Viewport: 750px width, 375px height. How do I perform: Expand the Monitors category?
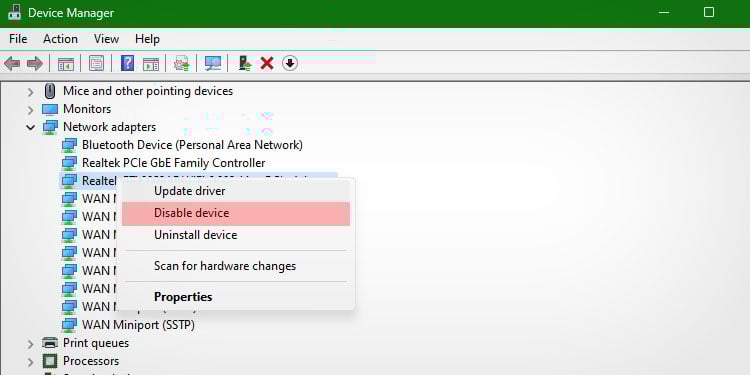pos(31,110)
